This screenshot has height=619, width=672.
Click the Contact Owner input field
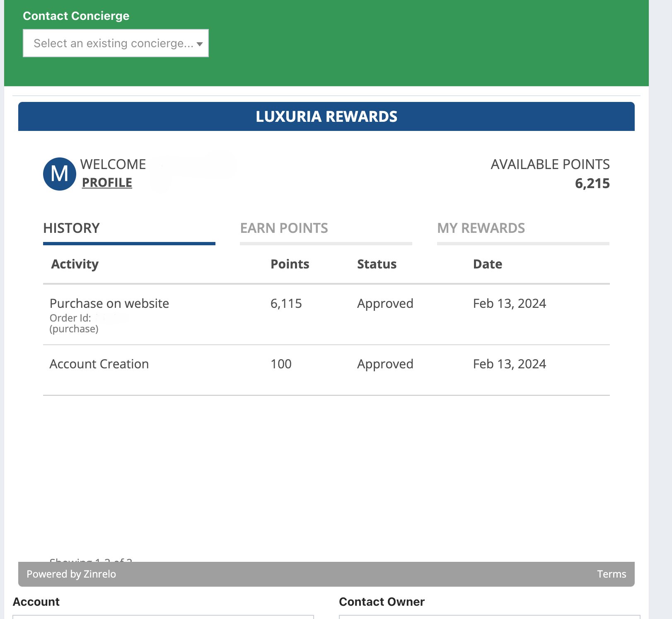tap(489, 617)
